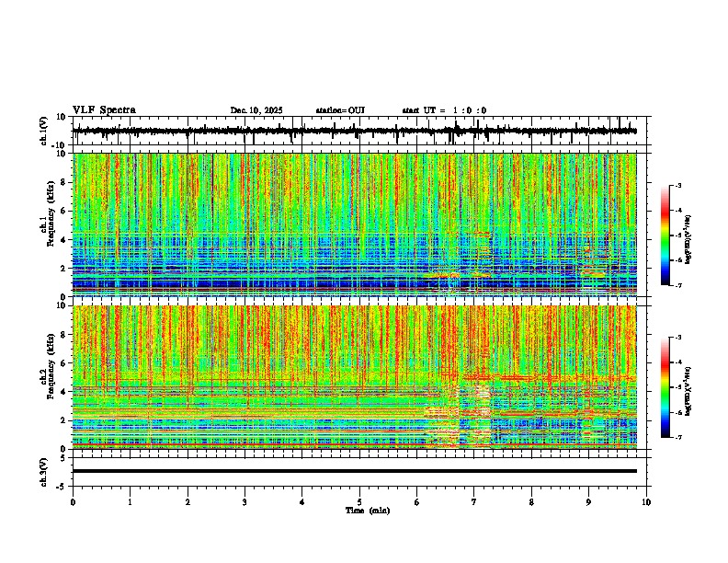Click inside the ch.1 spectrogram panel
The height and width of the screenshot is (563, 728).
point(354,224)
